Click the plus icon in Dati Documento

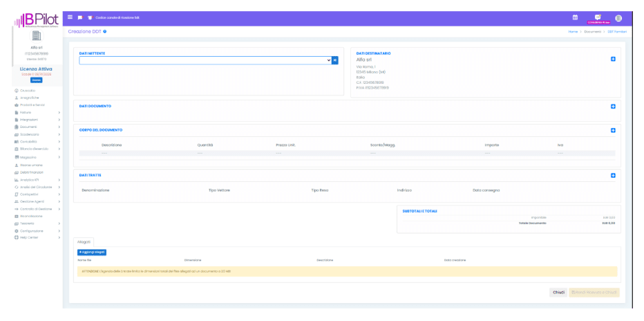613,107
